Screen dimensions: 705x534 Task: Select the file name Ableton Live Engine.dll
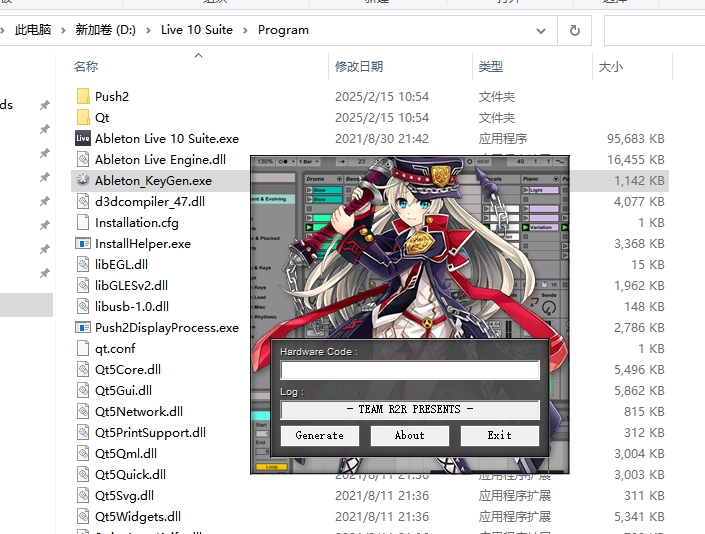161,160
